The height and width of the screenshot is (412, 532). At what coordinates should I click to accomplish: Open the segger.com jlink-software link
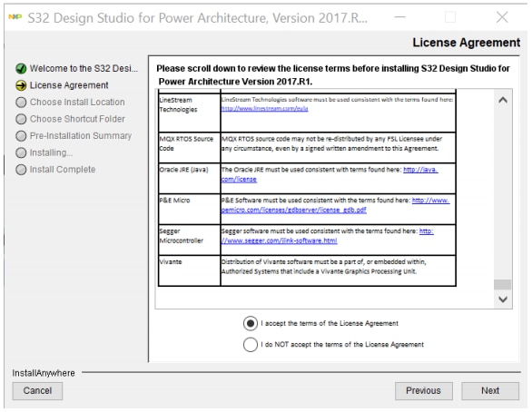point(280,240)
